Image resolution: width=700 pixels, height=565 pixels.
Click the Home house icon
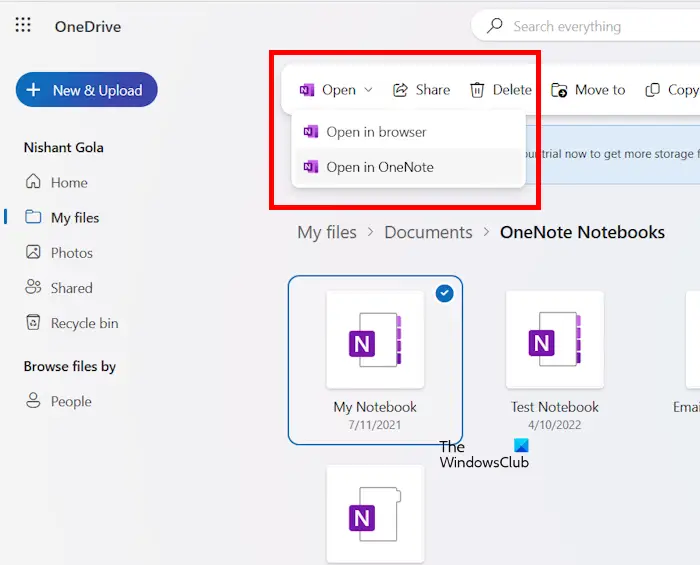(x=33, y=181)
